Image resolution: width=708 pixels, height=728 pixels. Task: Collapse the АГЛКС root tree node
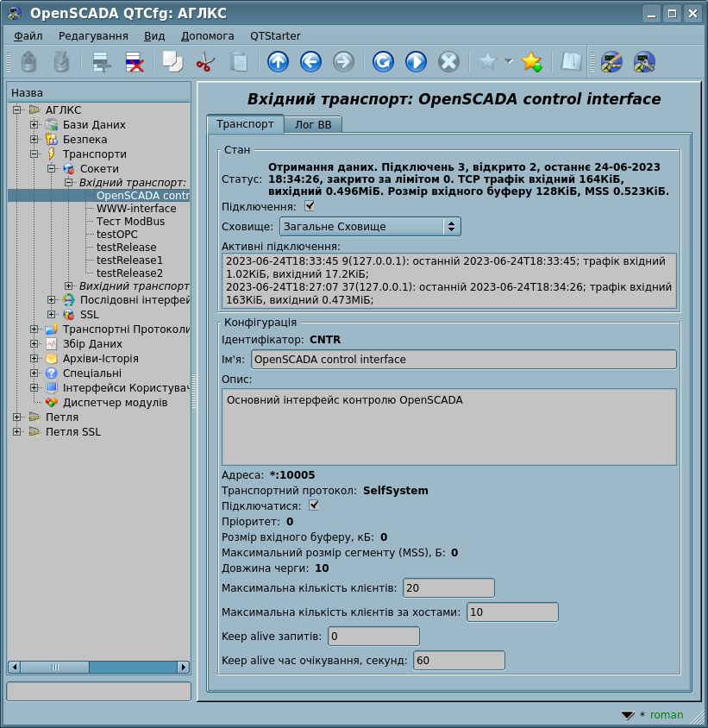(x=17, y=110)
